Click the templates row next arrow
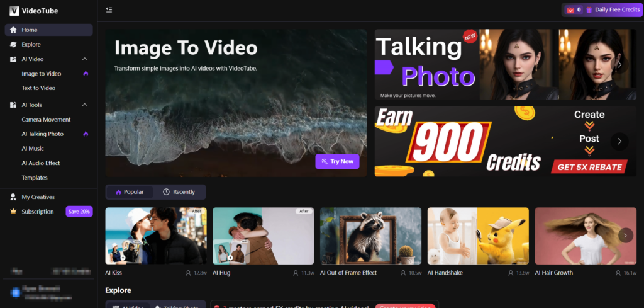The image size is (644, 308). tap(626, 235)
